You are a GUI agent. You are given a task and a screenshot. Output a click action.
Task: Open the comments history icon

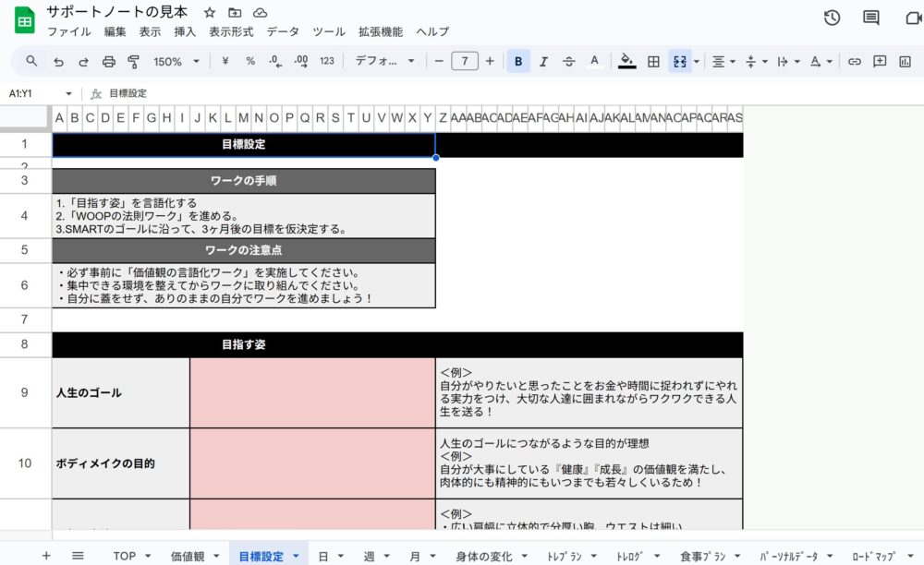coord(871,18)
